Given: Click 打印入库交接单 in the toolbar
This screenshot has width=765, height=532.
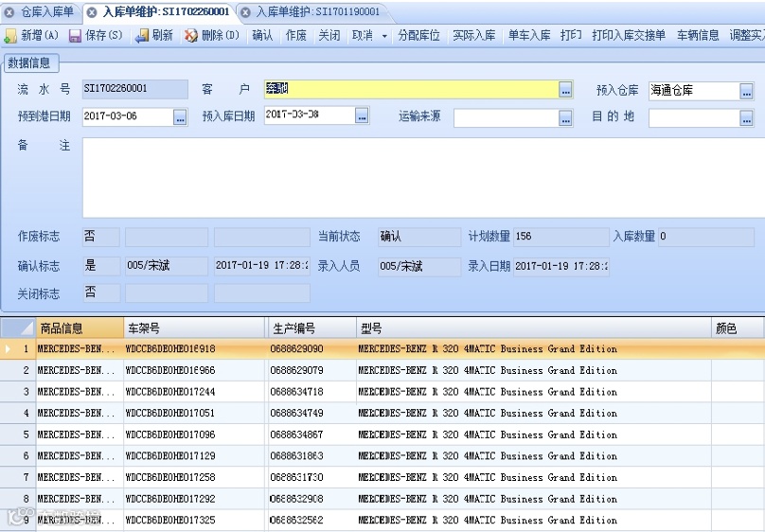Looking at the screenshot, I should (x=629, y=35).
